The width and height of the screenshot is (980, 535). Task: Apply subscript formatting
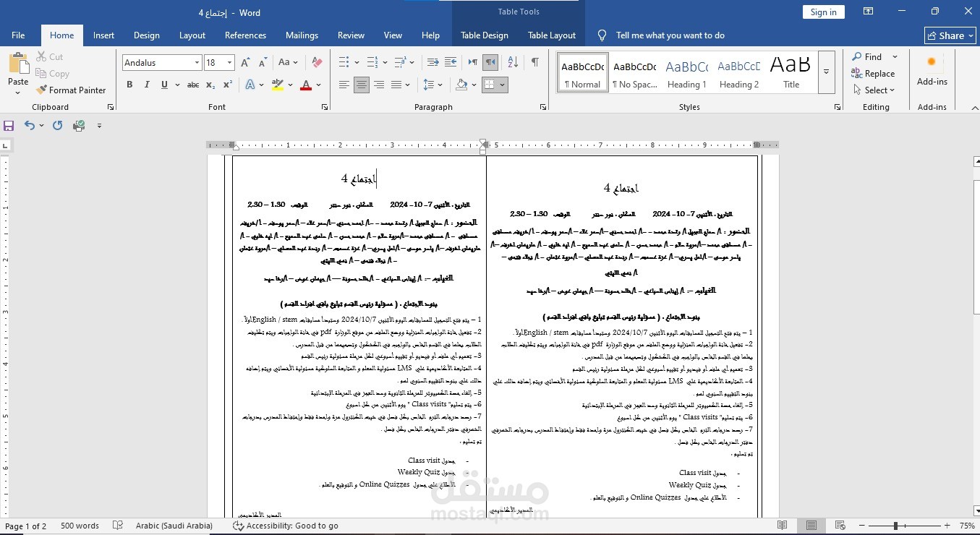(210, 85)
